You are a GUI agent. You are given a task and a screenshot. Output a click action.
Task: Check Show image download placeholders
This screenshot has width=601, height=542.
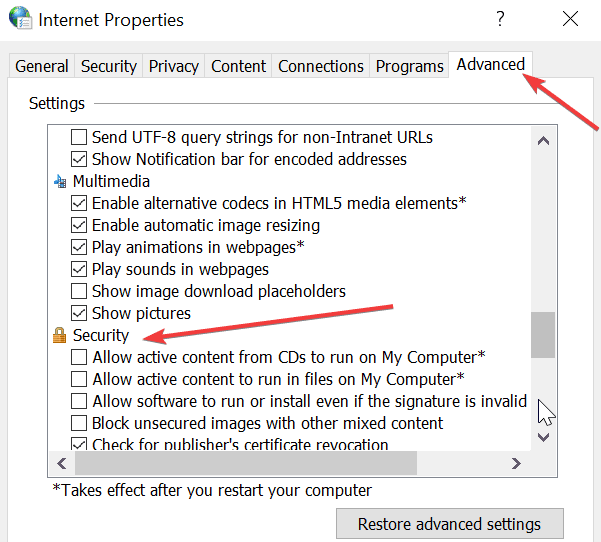coord(79,291)
